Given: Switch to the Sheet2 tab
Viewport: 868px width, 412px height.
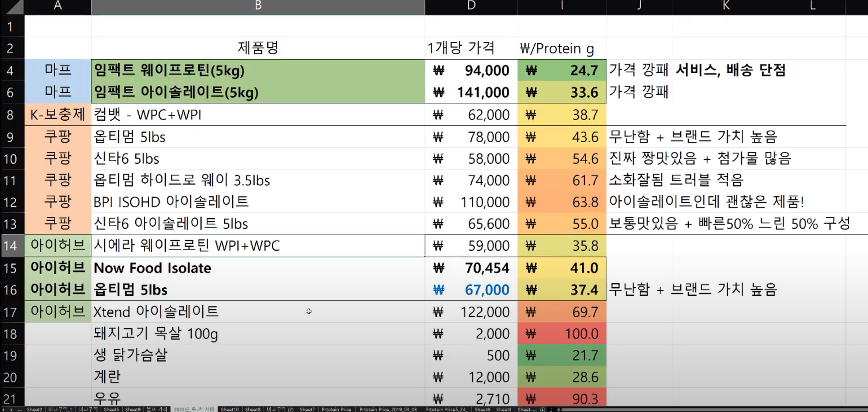Looking at the screenshot, I should (35, 409).
